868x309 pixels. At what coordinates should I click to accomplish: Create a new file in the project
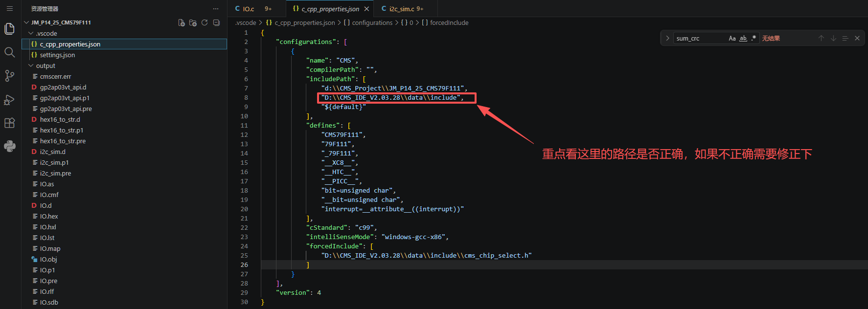182,22
